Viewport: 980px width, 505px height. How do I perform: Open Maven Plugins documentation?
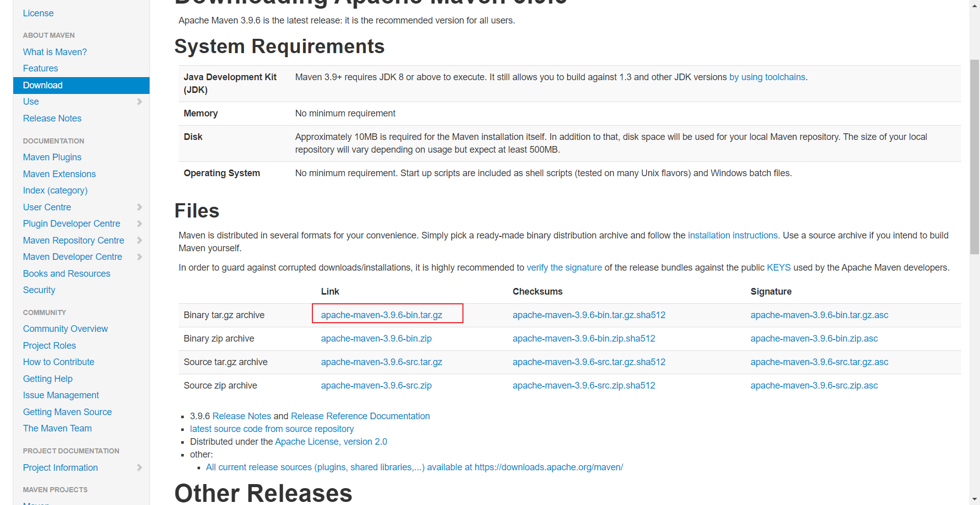pos(52,157)
